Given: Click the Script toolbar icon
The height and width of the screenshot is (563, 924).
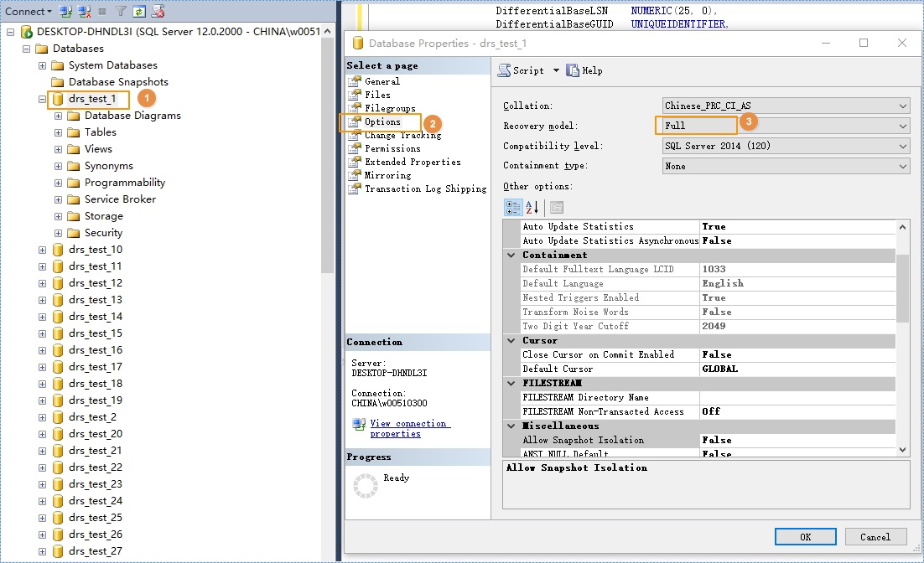Looking at the screenshot, I should point(505,70).
